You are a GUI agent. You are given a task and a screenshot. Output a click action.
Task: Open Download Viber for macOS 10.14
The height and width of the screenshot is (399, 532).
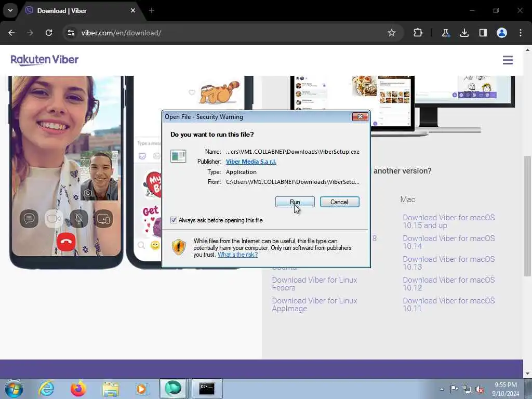[x=448, y=242]
